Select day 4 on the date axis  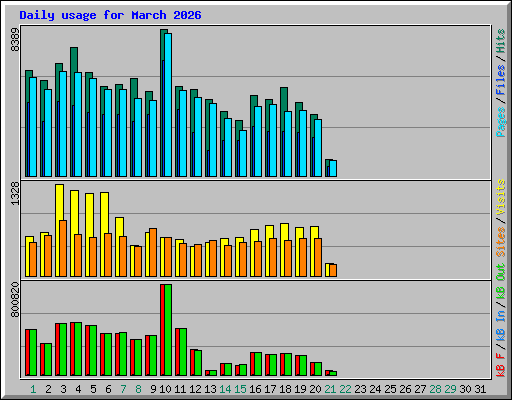pos(78,389)
